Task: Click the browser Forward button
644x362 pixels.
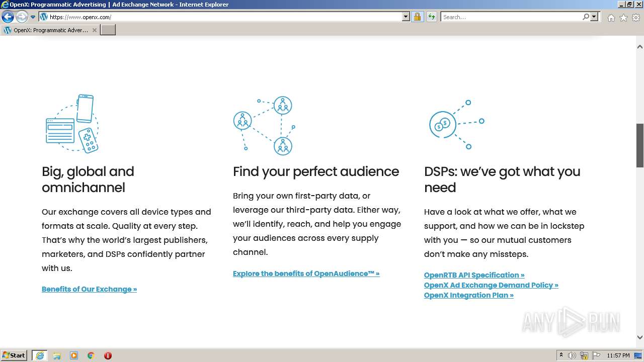Action: [x=22, y=17]
